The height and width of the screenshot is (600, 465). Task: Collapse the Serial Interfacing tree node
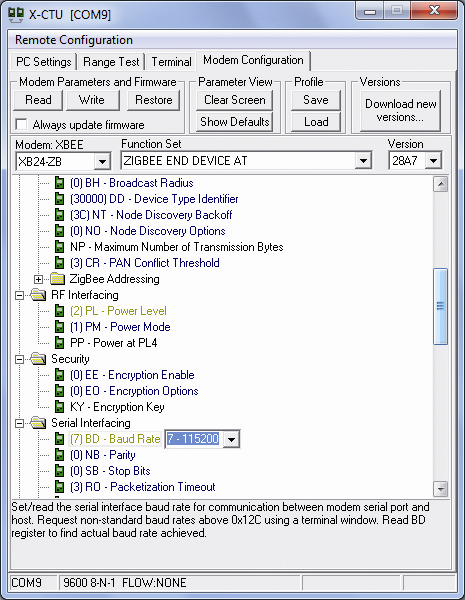click(20, 423)
